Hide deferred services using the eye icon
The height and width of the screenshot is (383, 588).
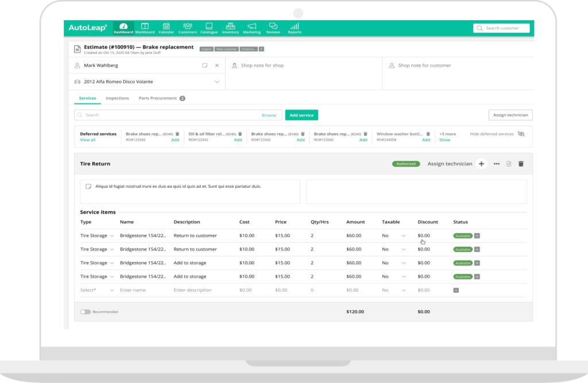click(x=521, y=134)
